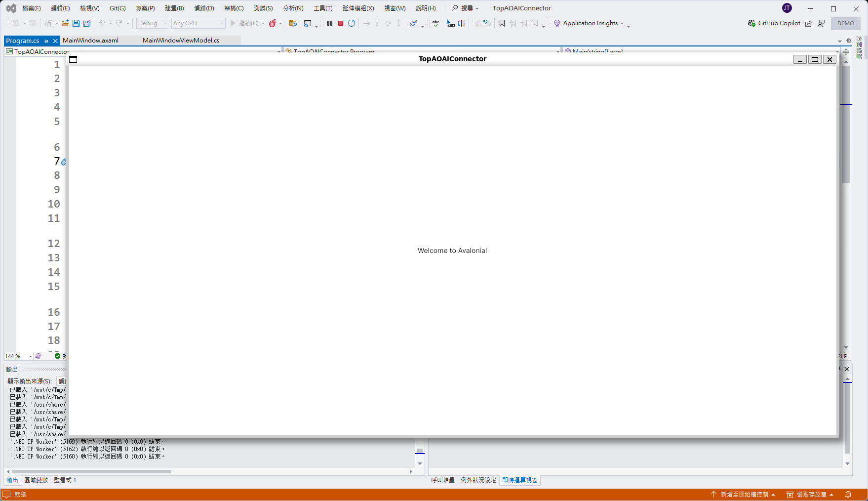Click the Send Feedback person icon

pyautogui.click(x=821, y=23)
